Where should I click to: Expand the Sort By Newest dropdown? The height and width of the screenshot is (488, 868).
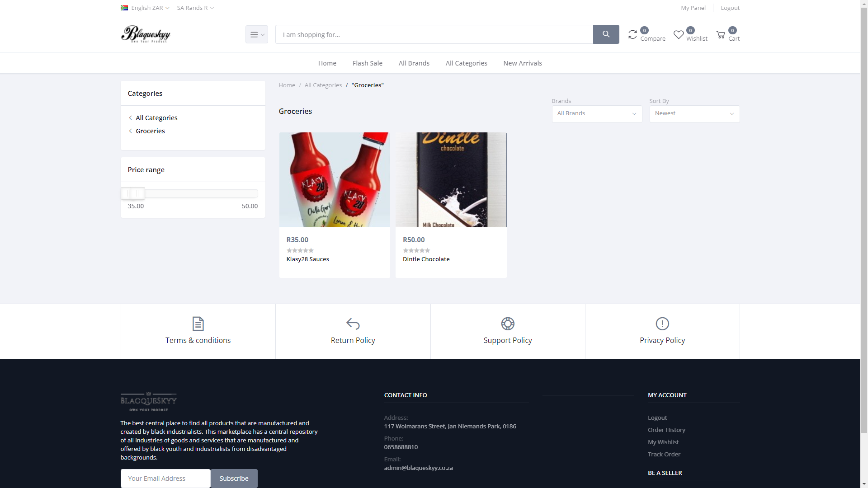point(694,114)
